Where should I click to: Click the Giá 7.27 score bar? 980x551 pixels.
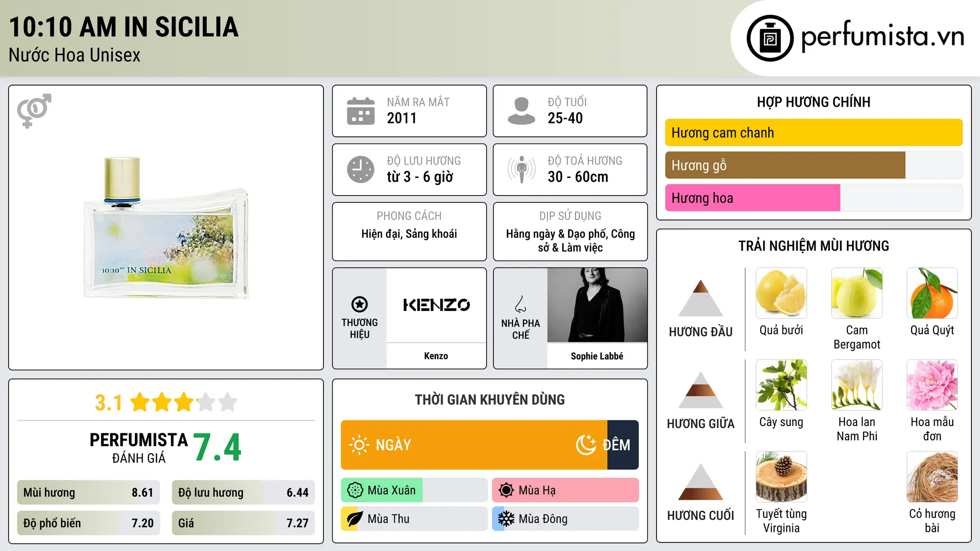pos(243,523)
